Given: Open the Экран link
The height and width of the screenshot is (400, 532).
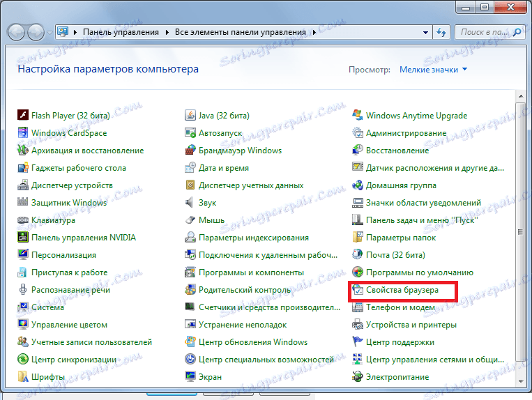Looking at the screenshot, I should (x=210, y=376).
